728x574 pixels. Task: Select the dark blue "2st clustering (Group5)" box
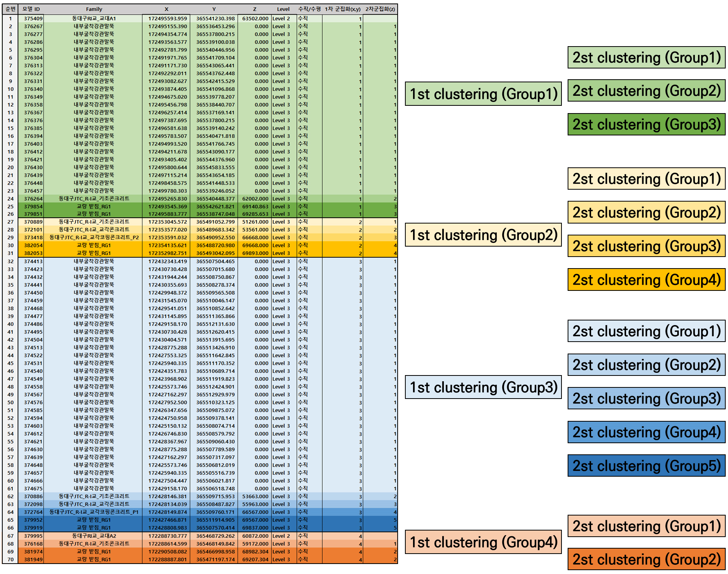646,466
